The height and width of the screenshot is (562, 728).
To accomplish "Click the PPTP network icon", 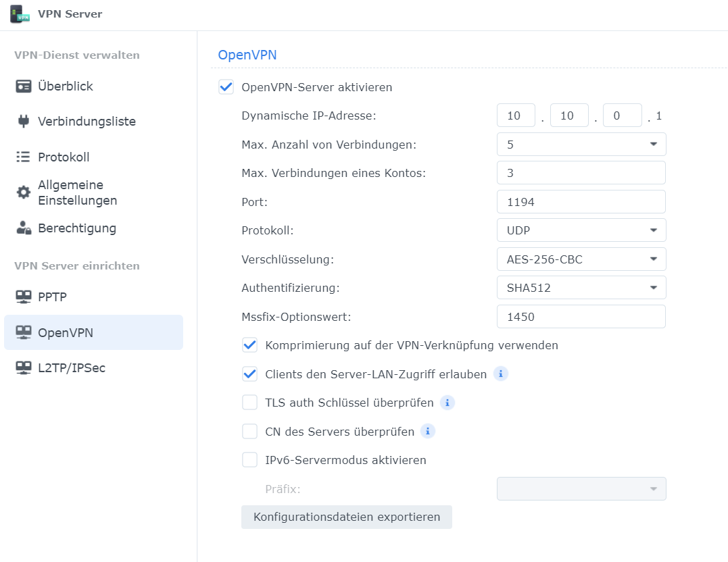I will pyautogui.click(x=24, y=297).
